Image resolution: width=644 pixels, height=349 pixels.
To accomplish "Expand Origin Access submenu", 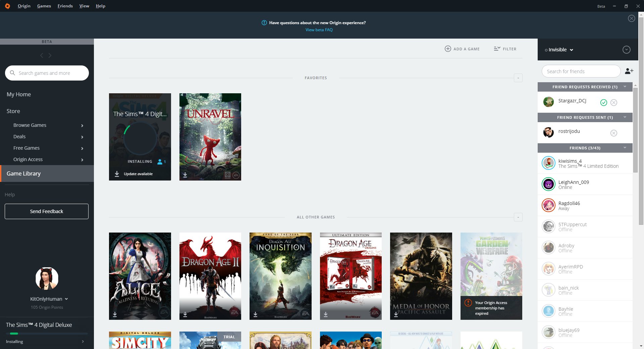I will [x=82, y=160].
